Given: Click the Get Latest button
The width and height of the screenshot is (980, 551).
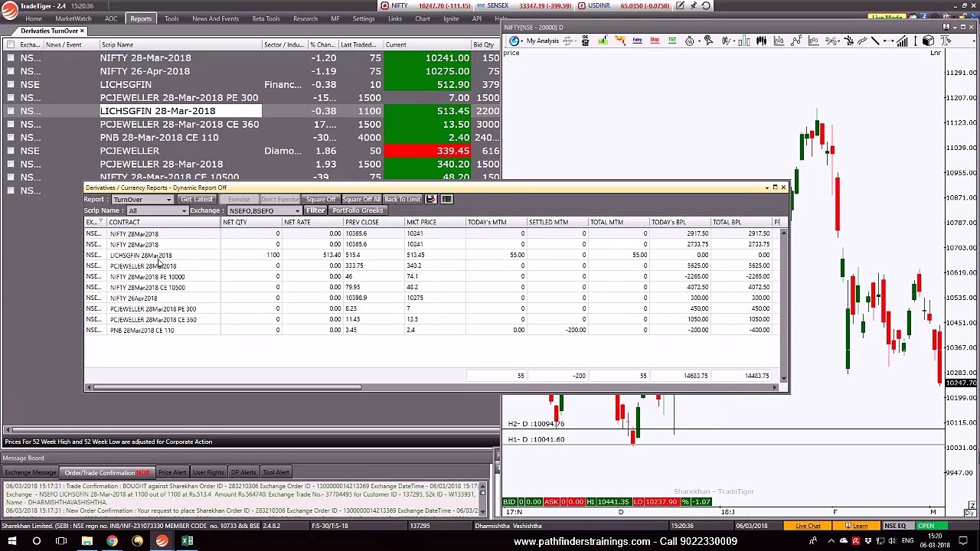Looking at the screenshot, I should click(x=197, y=199).
